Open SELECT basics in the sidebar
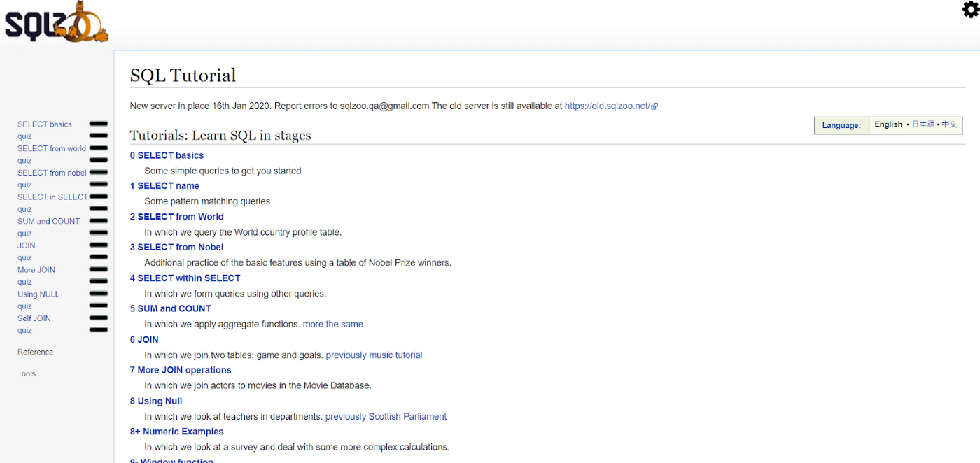Screen dimensions: 980x463 (45, 124)
